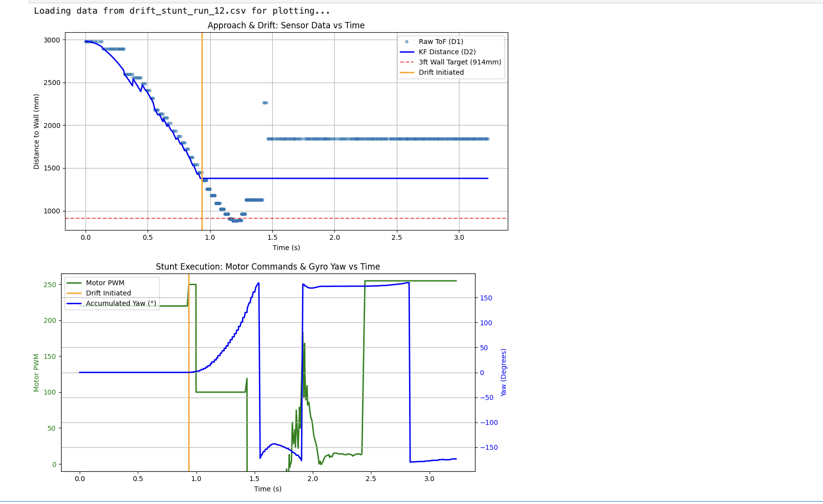This screenshot has width=823, height=504.
Task: Click the 'Accumulated Yaw (°)' legend entry
Action: pyautogui.click(x=121, y=303)
